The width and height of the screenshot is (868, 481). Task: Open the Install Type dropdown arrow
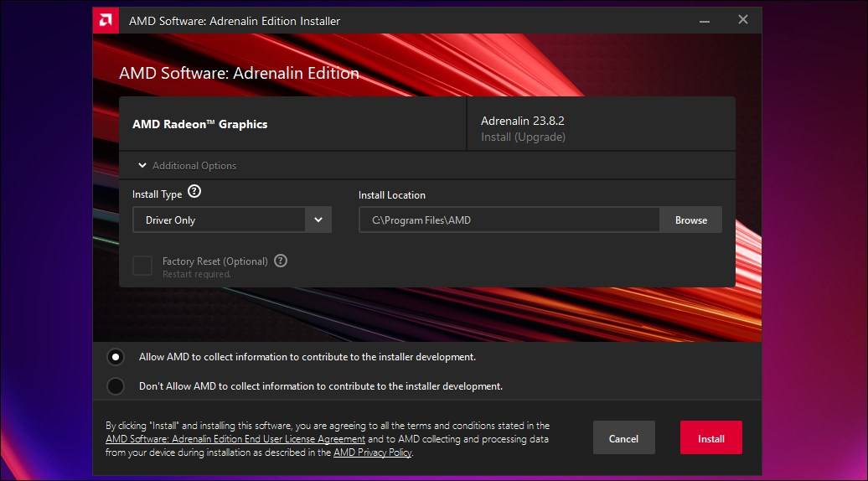(x=318, y=220)
